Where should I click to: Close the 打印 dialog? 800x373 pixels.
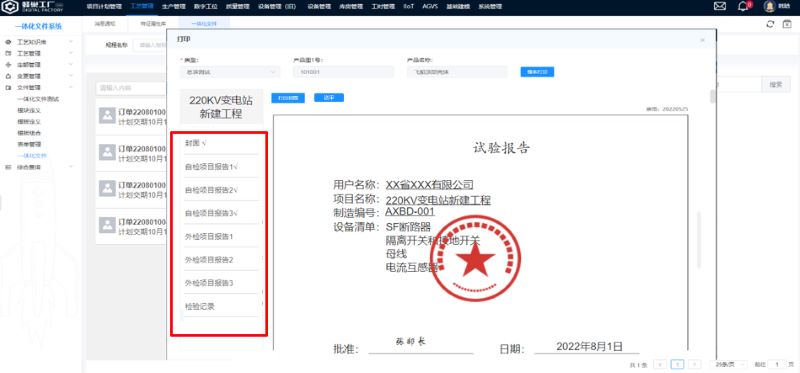pyautogui.click(x=703, y=40)
